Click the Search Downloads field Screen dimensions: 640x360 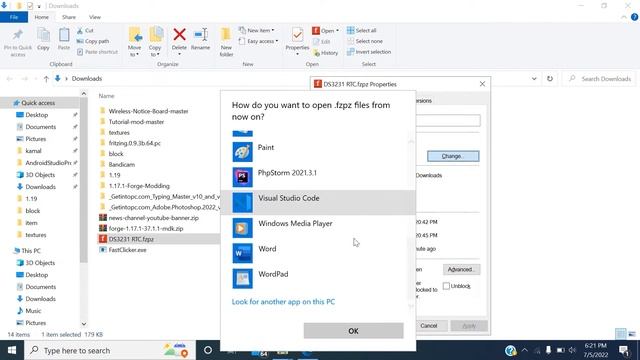point(600,79)
